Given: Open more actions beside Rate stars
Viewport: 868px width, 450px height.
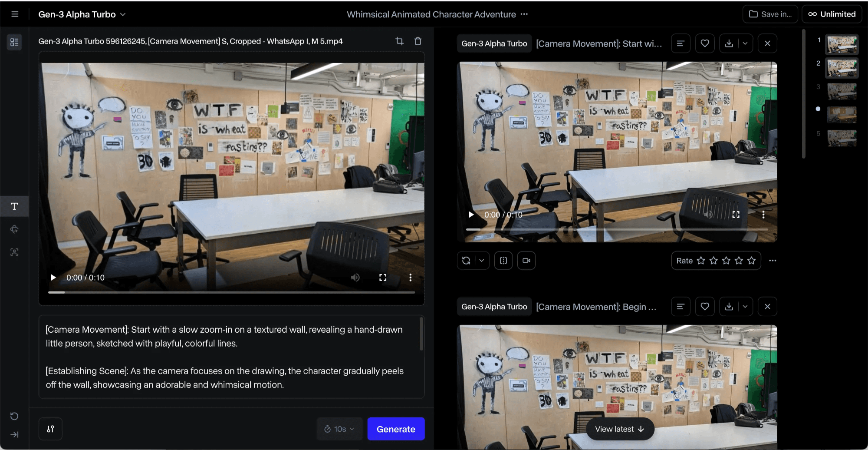Looking at the screenshot, I should click(773, 261).
